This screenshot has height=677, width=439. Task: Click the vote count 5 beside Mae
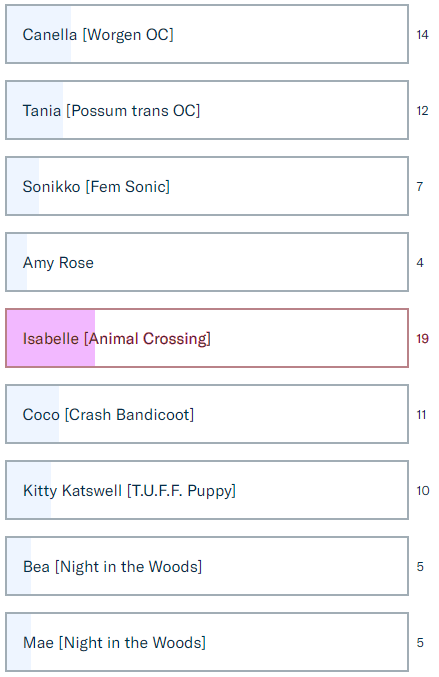tap(420, 642)
